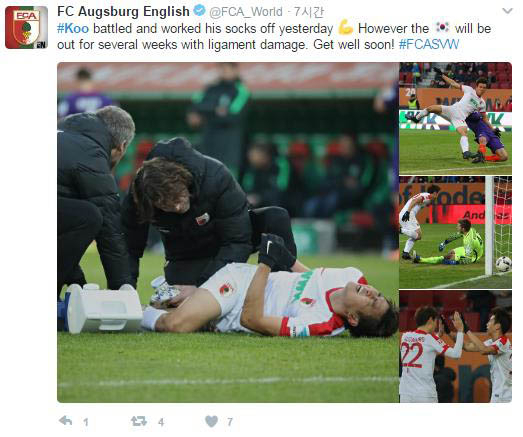This screenshot has width=523, height=437.
Task: Open the goalkeeper save photo thumbnail
Action: tap(456, 233)
